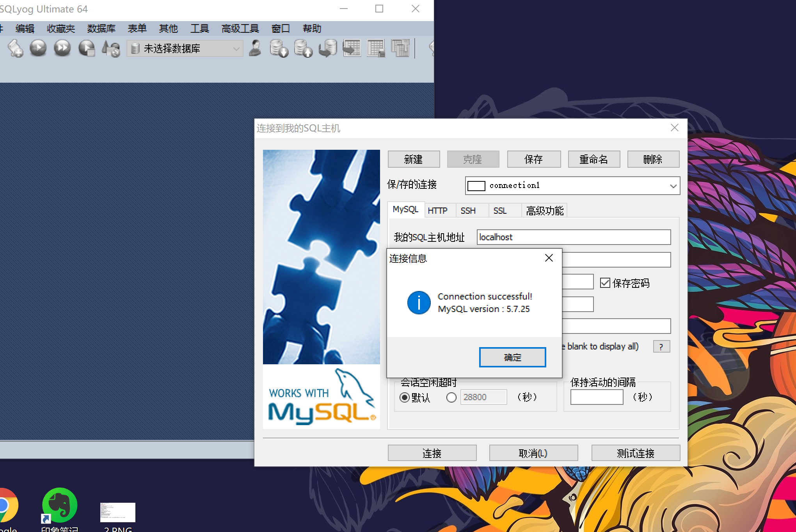Click the Execute All Queries icon

pyautogui.click(x=62, y=48)
